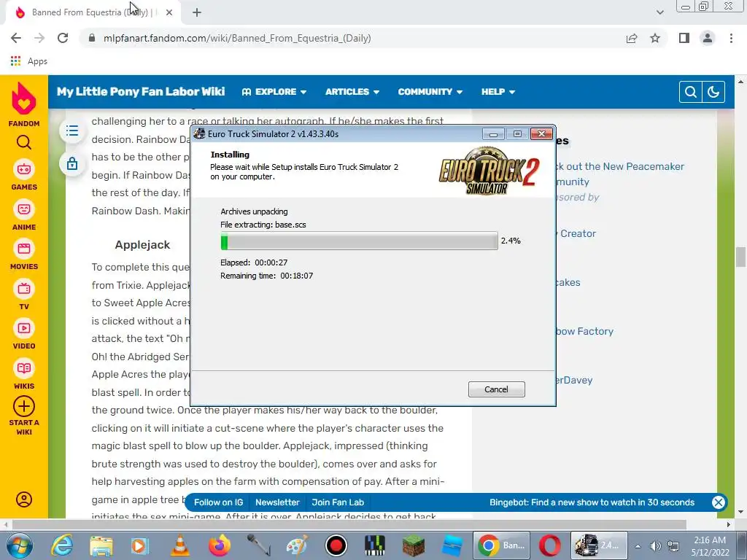The image size is (747, 560).
Task: Open the Games section icon
Action: click(x=24, y=169)
